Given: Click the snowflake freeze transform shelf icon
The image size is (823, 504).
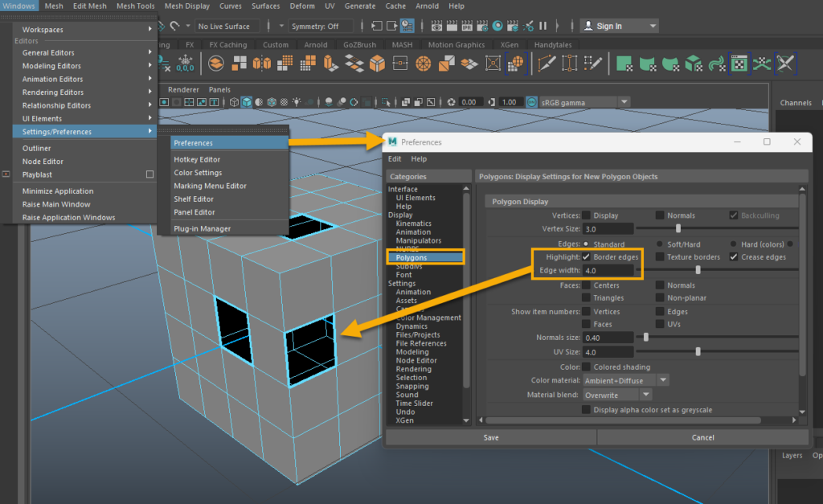Looking at the screenshot, I should [186, 64].
